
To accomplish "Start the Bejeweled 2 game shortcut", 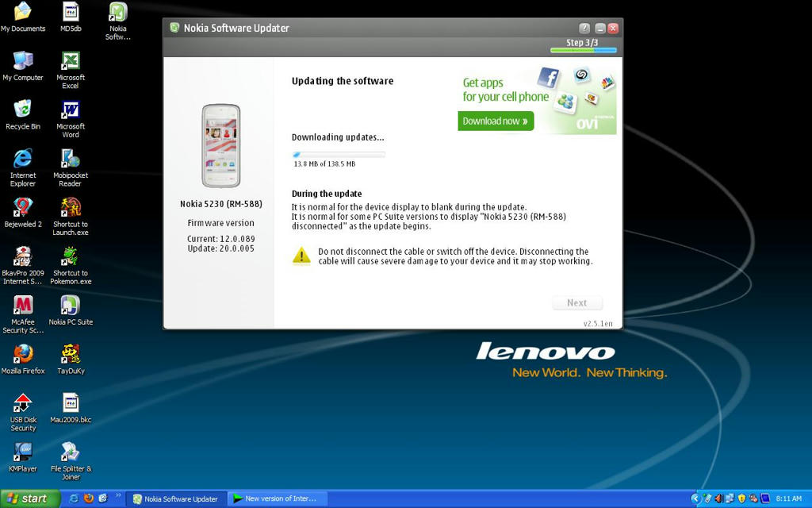I will 23,213.
